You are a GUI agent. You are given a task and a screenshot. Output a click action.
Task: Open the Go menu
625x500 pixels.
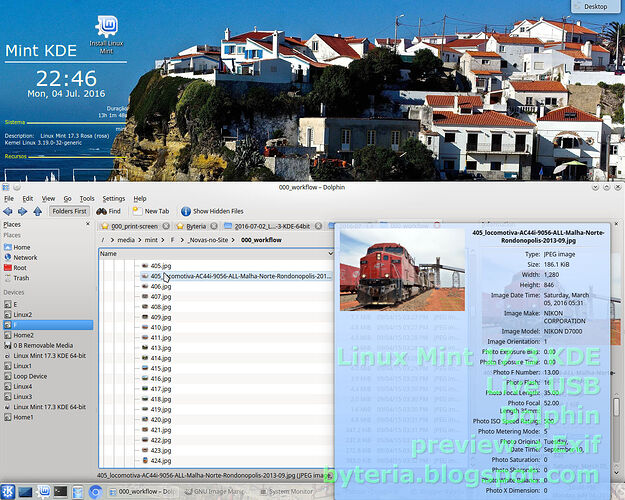pos(67,199)
